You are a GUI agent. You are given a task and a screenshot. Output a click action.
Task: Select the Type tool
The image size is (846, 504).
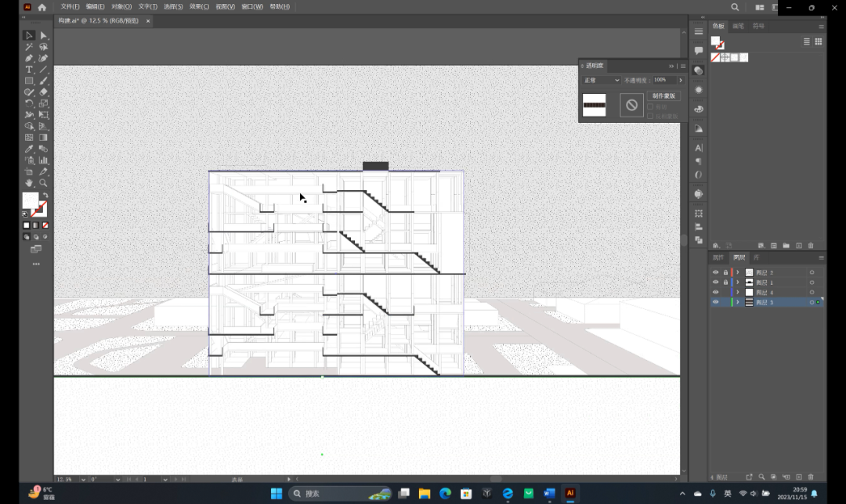(x=29, y=70)
